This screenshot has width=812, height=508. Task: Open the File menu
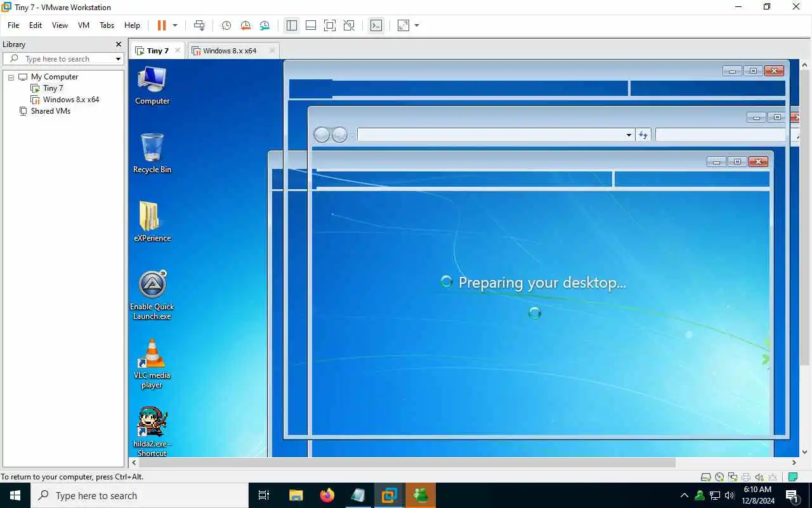tap(13, 25)
